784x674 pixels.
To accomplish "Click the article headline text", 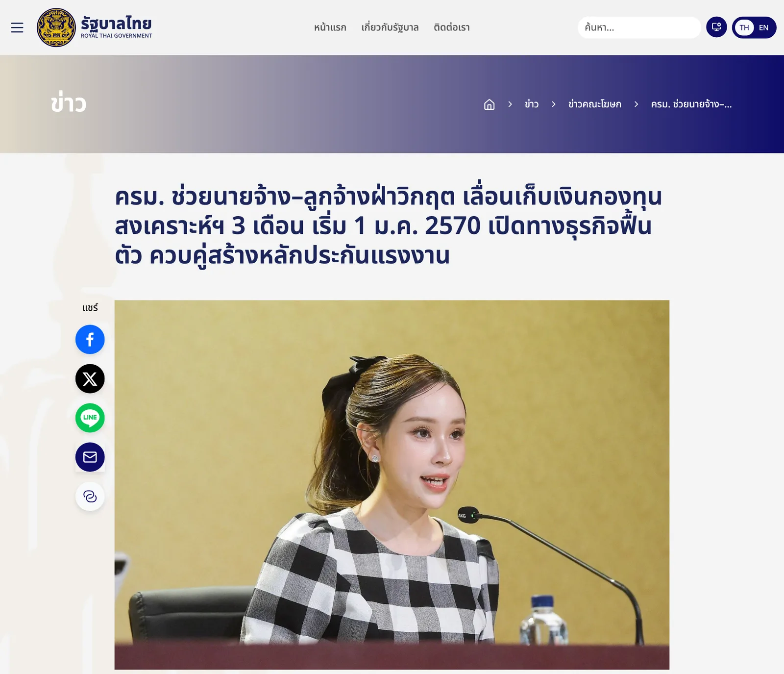I will coord(388,225).
